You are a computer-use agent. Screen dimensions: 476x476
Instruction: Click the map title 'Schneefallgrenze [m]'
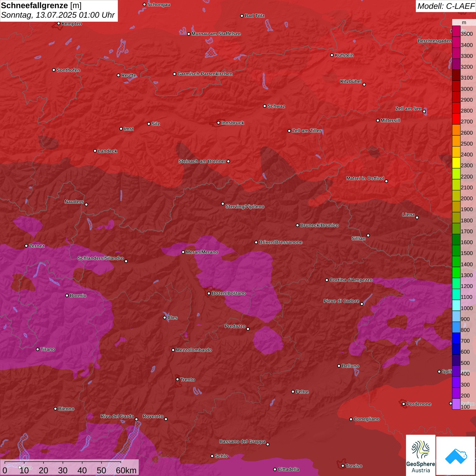(x=41, y=5)
